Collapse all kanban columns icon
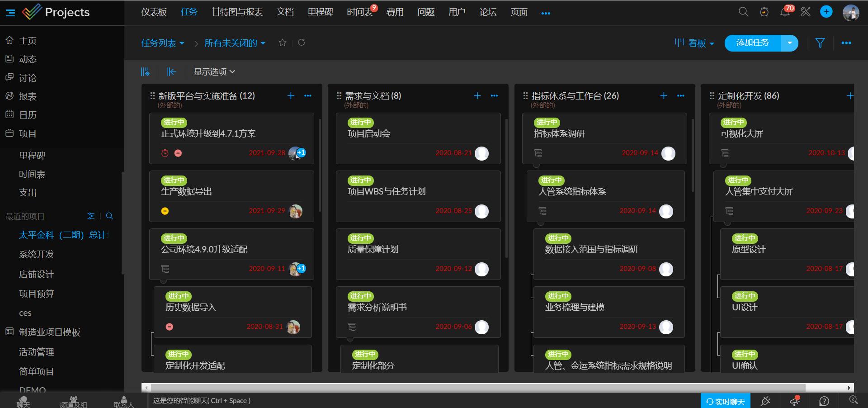 tap(171, 71)
